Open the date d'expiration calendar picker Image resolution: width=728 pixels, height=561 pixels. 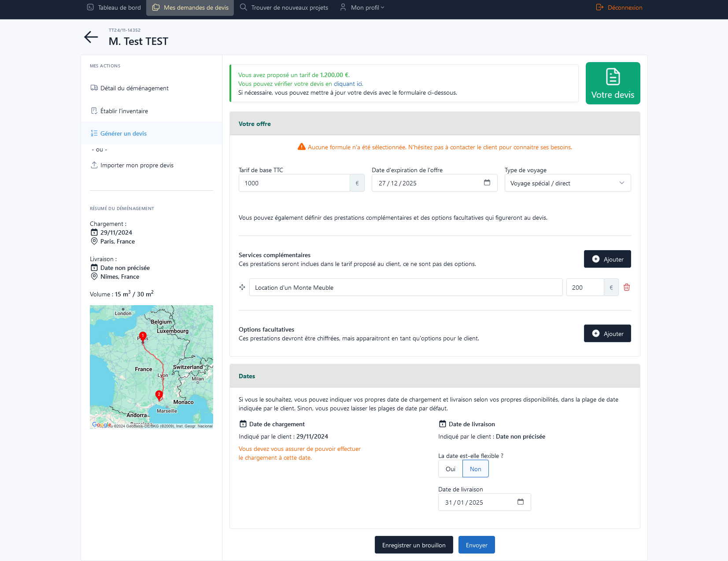point(487,182)
